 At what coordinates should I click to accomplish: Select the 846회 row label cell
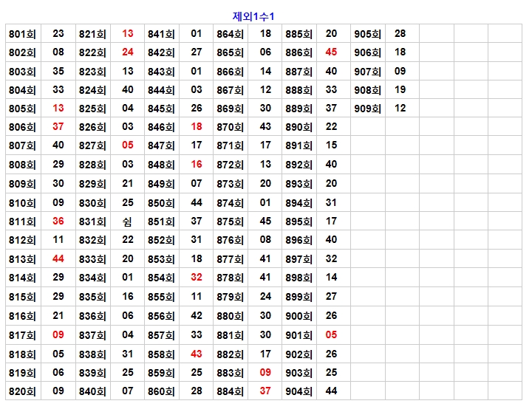161,127
